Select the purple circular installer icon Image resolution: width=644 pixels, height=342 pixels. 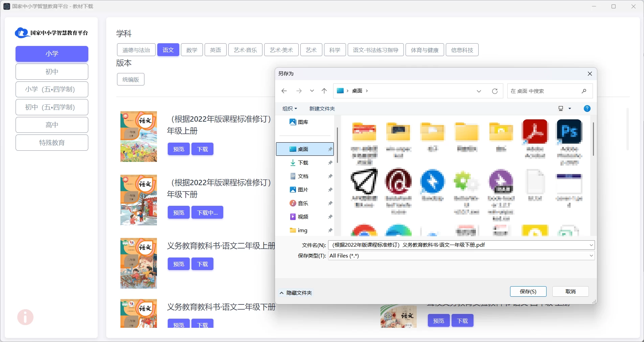coord(501,194)
